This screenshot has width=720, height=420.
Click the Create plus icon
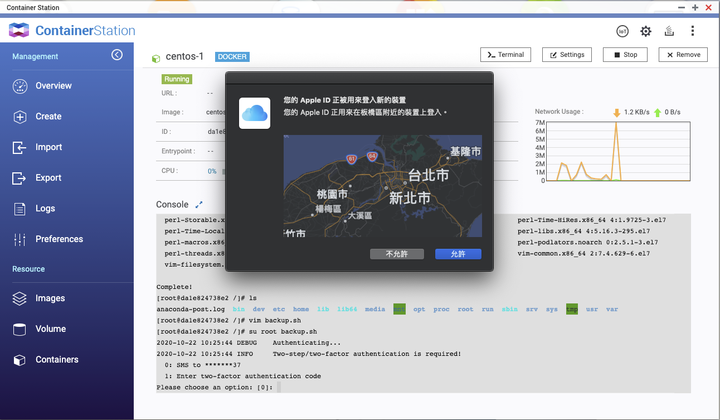(x=20, y=117)
